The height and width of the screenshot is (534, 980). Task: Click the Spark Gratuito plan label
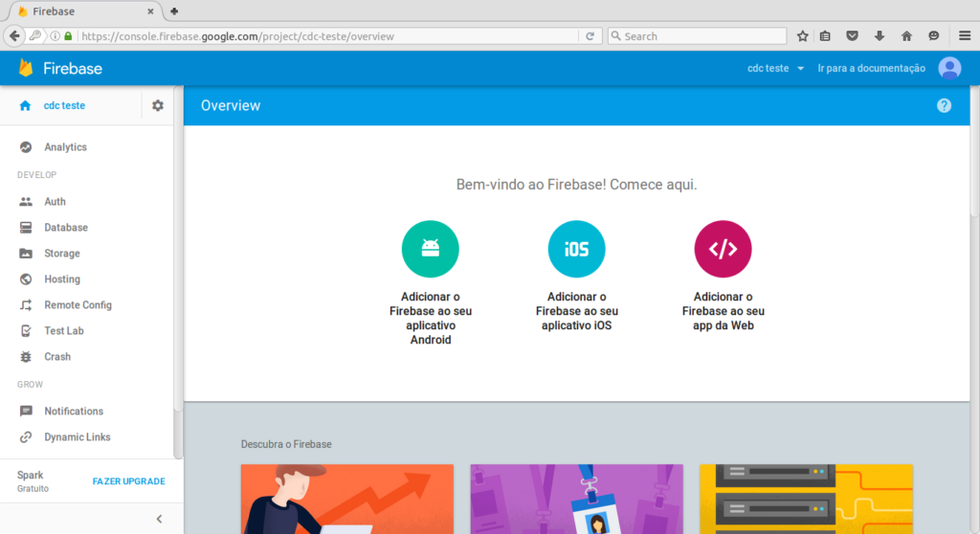(x=33, y=481)
